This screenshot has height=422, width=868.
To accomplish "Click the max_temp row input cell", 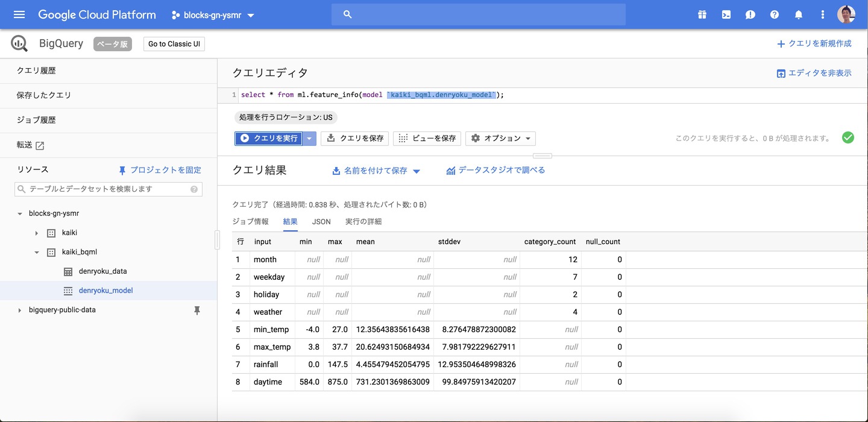I will coord(272,347).
